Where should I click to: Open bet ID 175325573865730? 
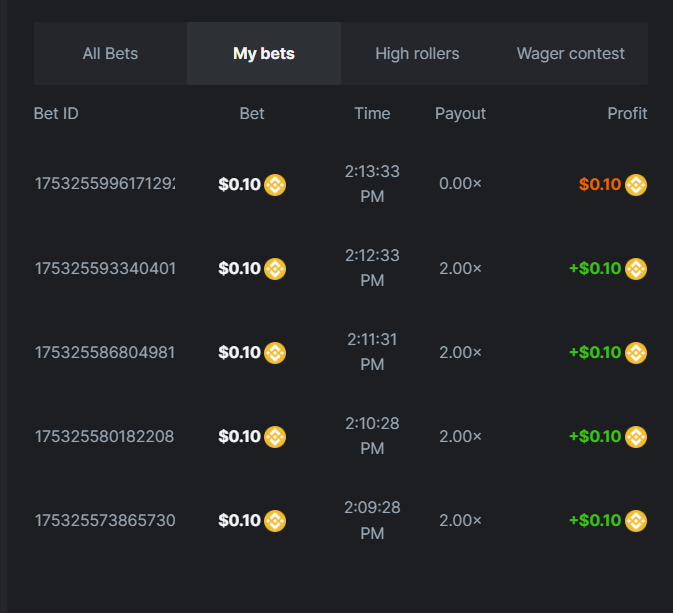105,521
